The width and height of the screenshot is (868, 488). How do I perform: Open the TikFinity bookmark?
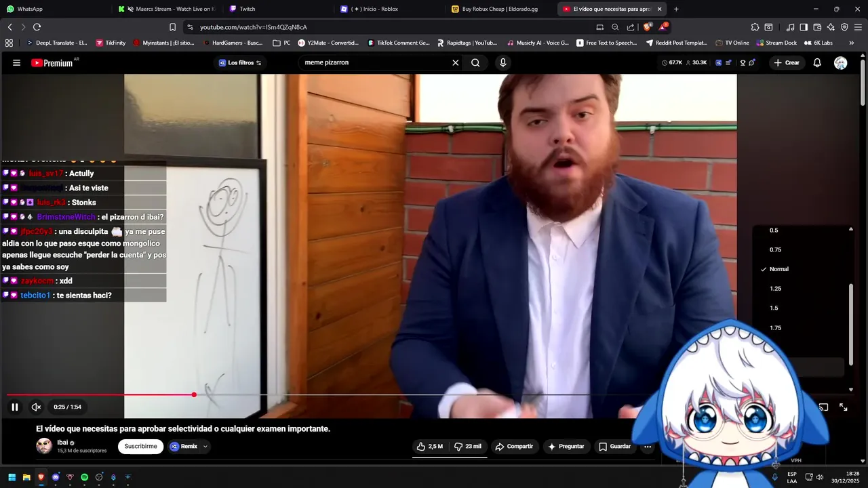coord(111,43)
